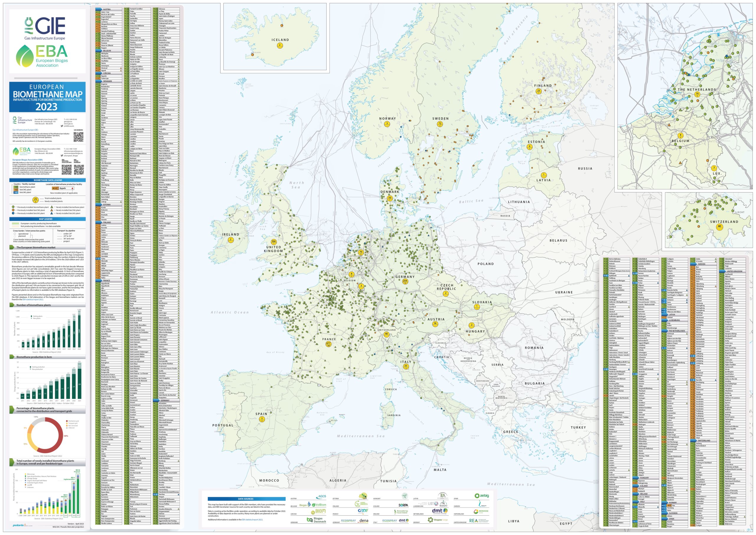Click the newly installed biomethane plant triangle
This screenshot has height=535, width=756.
pyautogui.click(x=52, y=207)
